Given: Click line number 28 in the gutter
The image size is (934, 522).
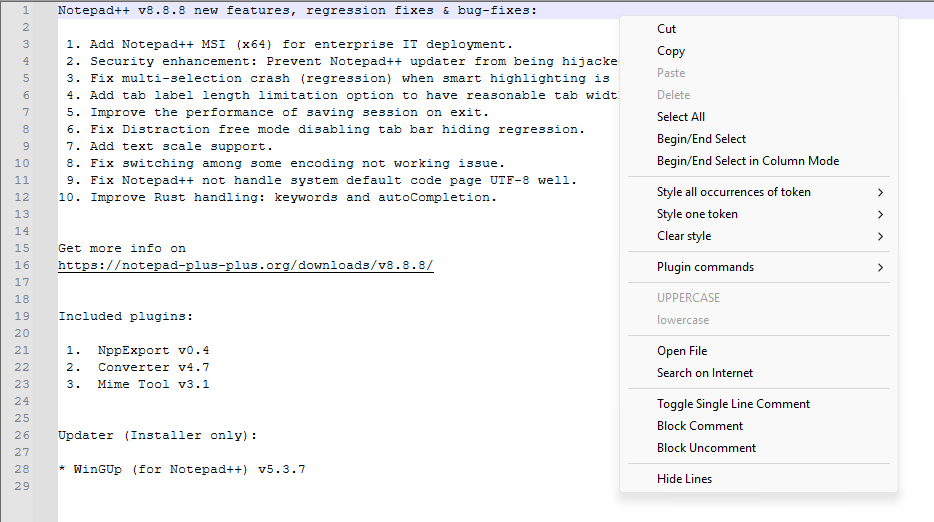Looking at the screenshot, I should 22,469.
